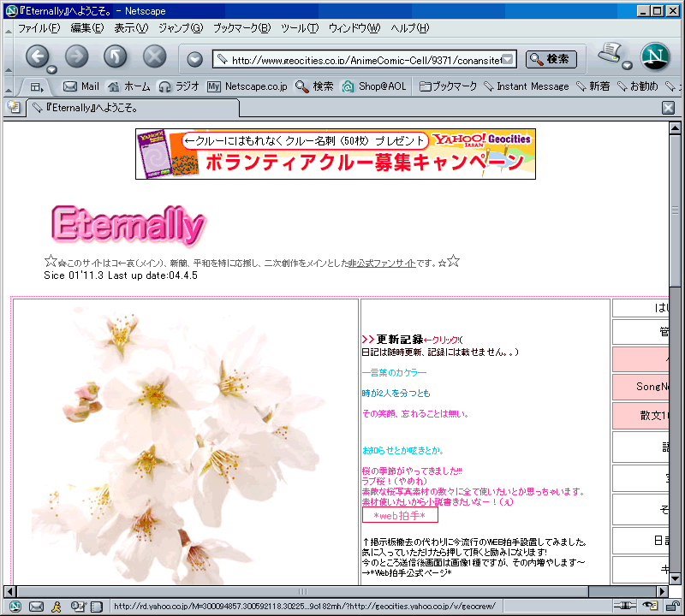The image size is (685, 616).
Task: Click Instant Message bookmark on toolbar
Action: 527,86
